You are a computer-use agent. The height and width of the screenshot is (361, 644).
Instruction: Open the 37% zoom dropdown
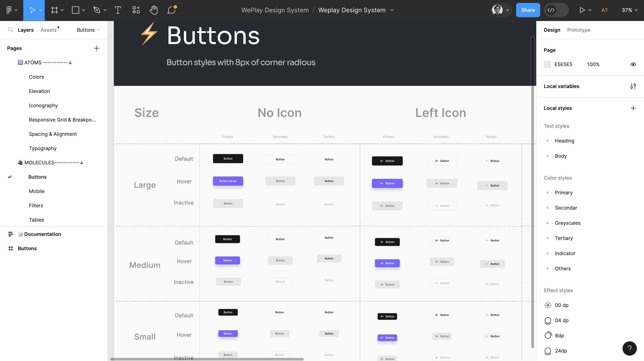click(629, 10)
